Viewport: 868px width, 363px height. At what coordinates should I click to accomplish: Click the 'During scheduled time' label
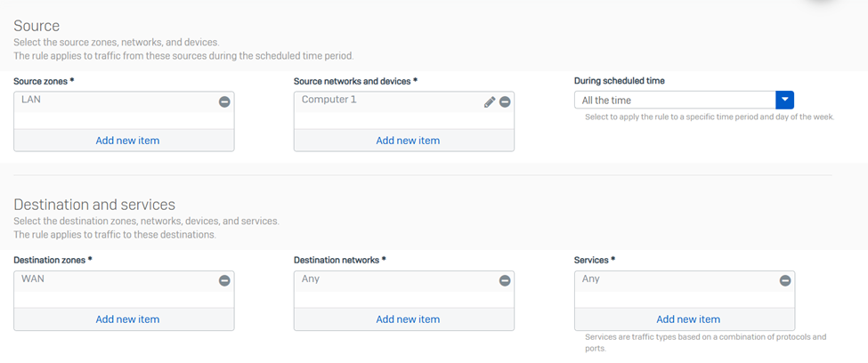pos(619,81)
